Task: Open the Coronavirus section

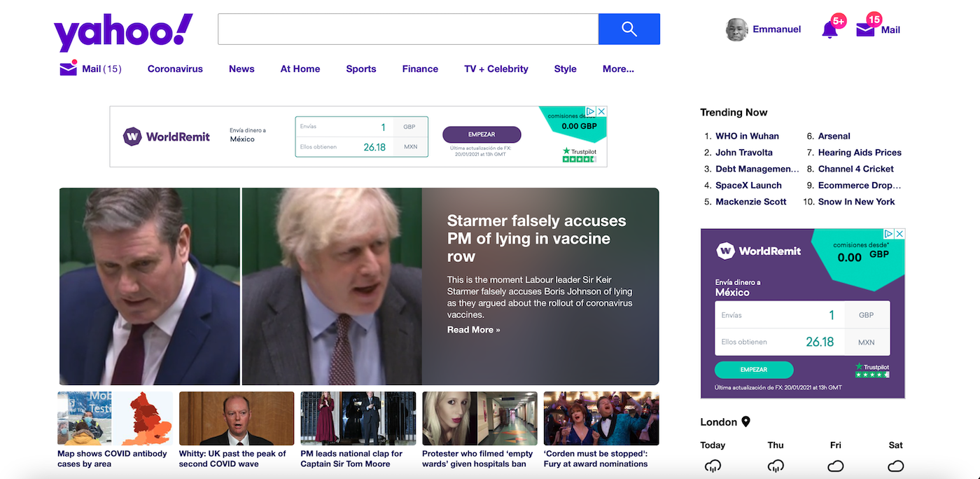Action: tap(175, 69)
